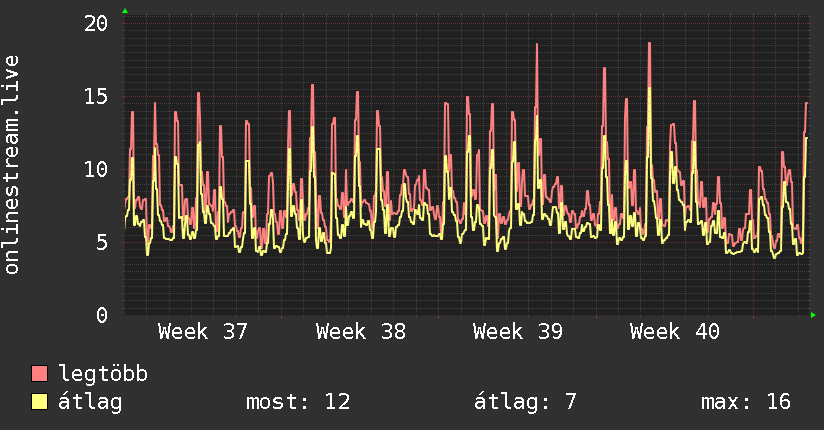
Task: Click the átlag legend label next to the yellow swatch
Action: click(90, 403)
